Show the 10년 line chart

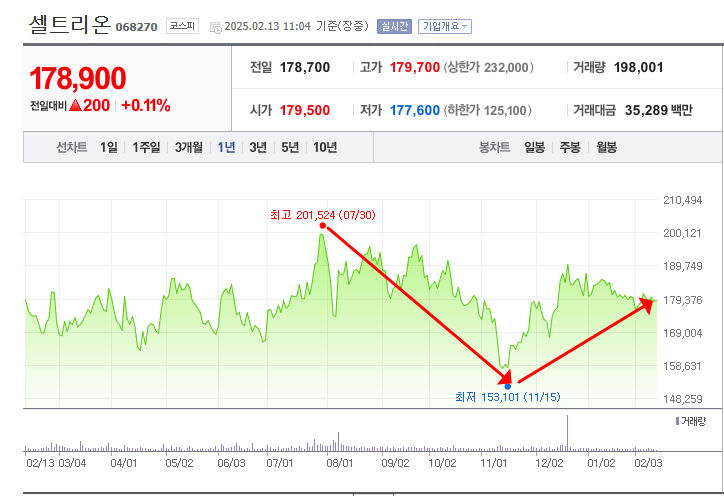click(x=325, y=147)
